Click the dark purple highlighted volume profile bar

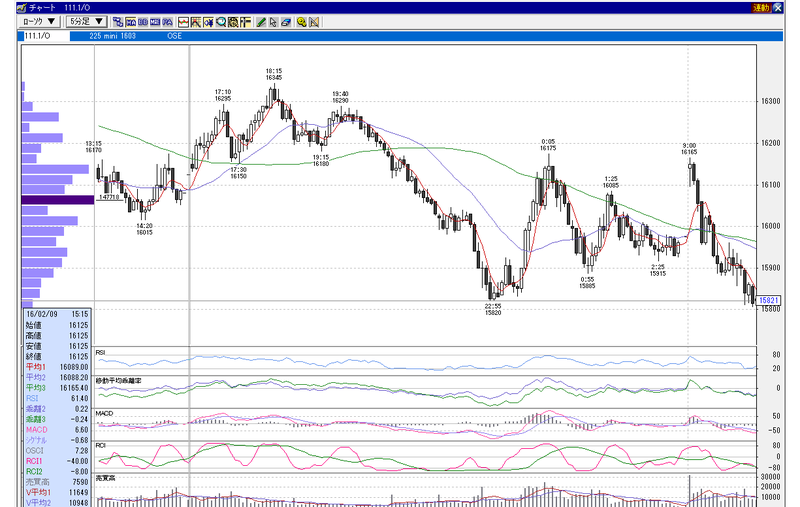point(43,200)
